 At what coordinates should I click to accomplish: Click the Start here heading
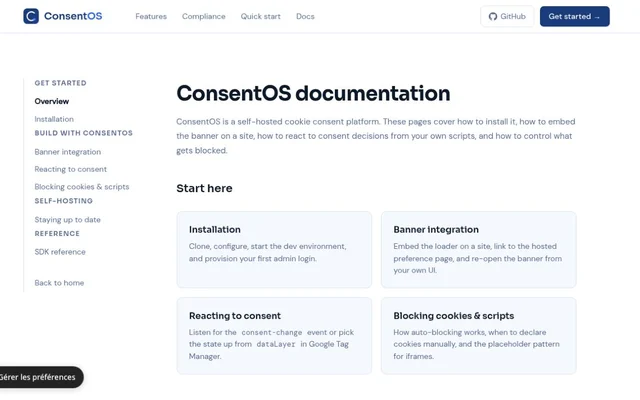coord(204,188)
